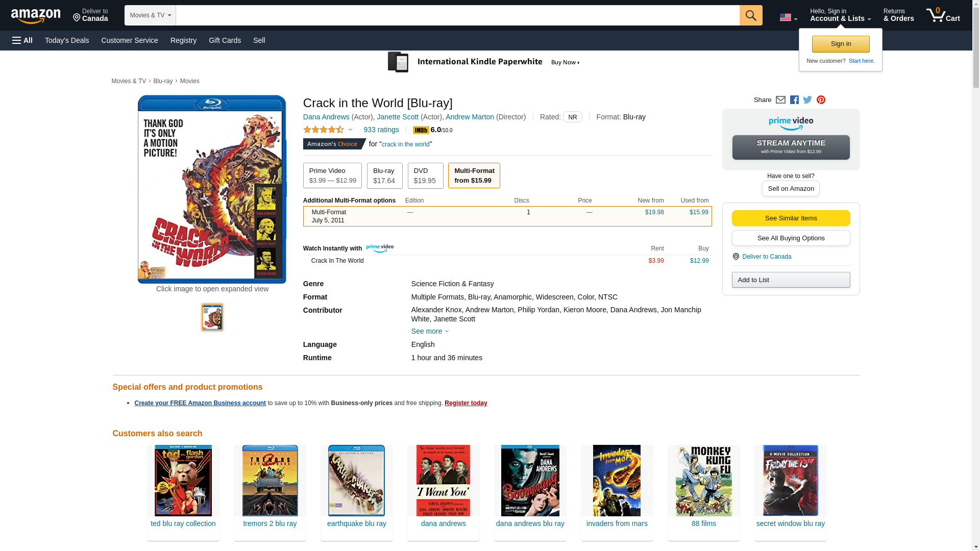This screenshot has height=551, width=980.
Task: Open Today's Deals in navigation bar
Action: [x=67, y=40]
